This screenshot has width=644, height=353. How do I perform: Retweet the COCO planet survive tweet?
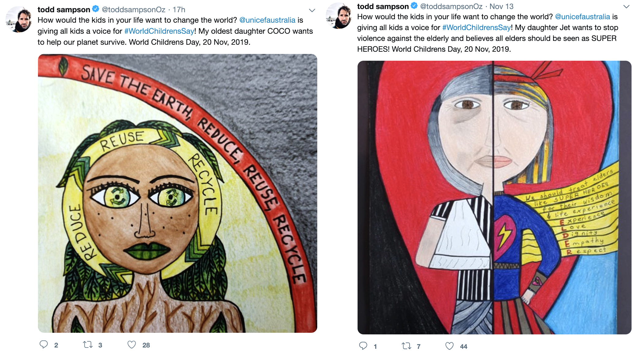tap(88, 344)
